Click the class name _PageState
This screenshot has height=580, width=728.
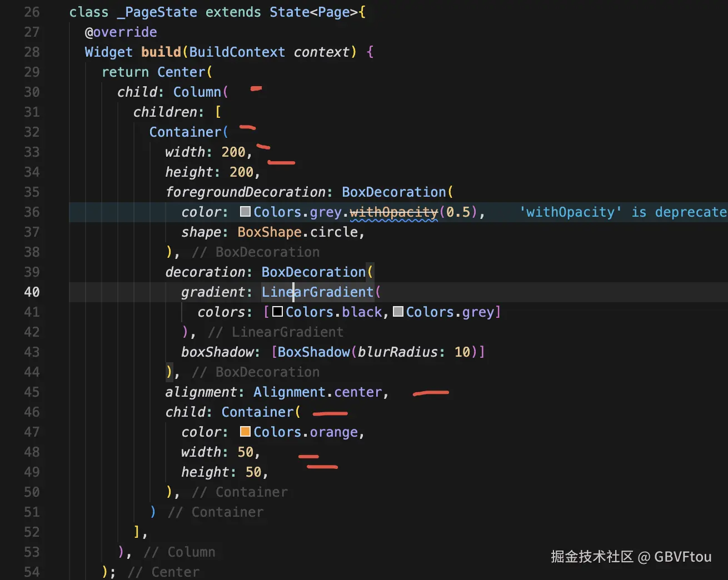[157, 12]
